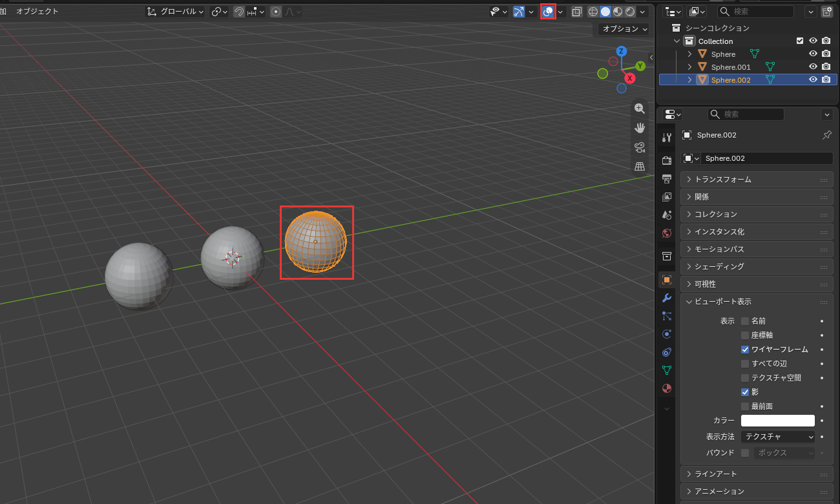Click the new collection icon in outliner
Screen dimensions: 840x504
pos(826,12)
